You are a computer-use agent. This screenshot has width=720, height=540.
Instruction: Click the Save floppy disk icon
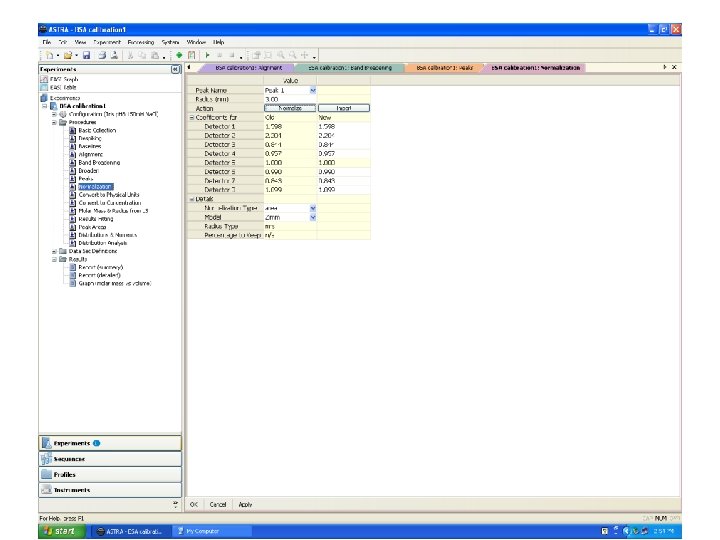tap(86, 56)
